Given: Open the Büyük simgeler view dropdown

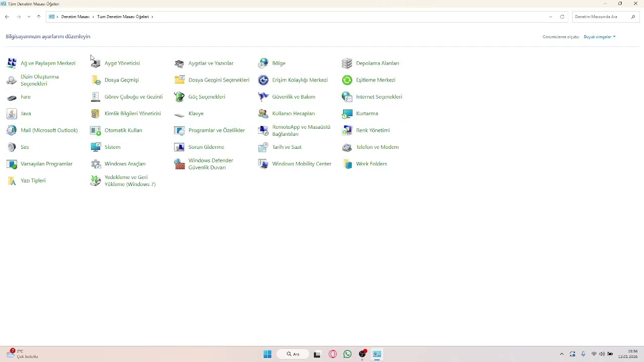Looking at the screenshot, I should (x=600, y=37).
